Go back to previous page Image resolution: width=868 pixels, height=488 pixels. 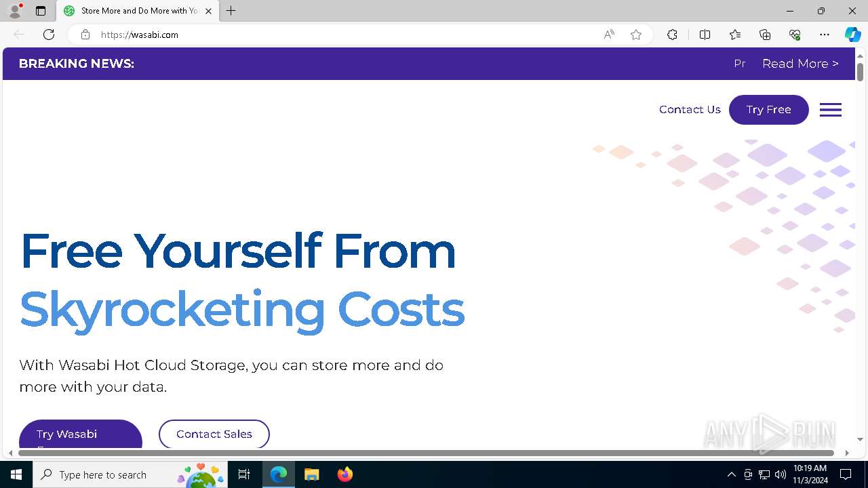point(19,35)
